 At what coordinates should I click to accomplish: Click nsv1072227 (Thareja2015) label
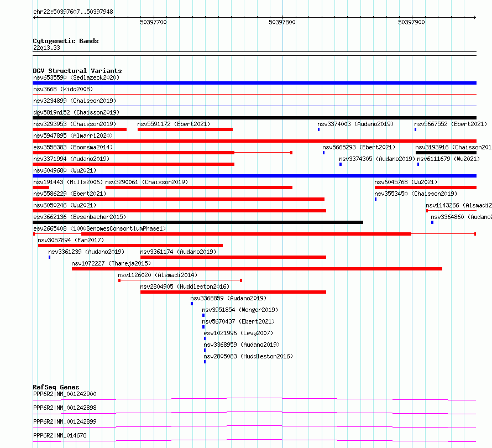pyautogui.click(x=111, y=263)
